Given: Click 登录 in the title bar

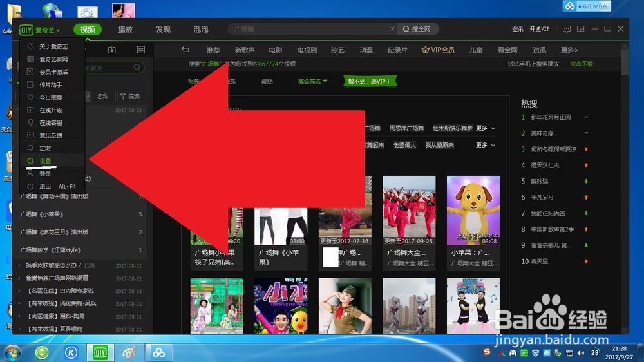Looking at the screenshot, I should (x=518, y=29).
